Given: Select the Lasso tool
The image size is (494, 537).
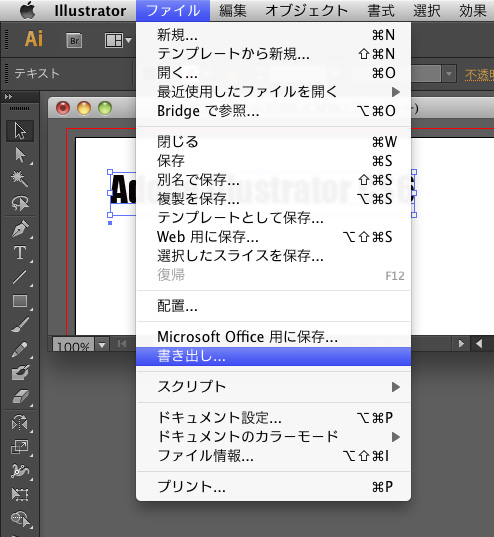Looking at the screenshot, I should point(20,203).
